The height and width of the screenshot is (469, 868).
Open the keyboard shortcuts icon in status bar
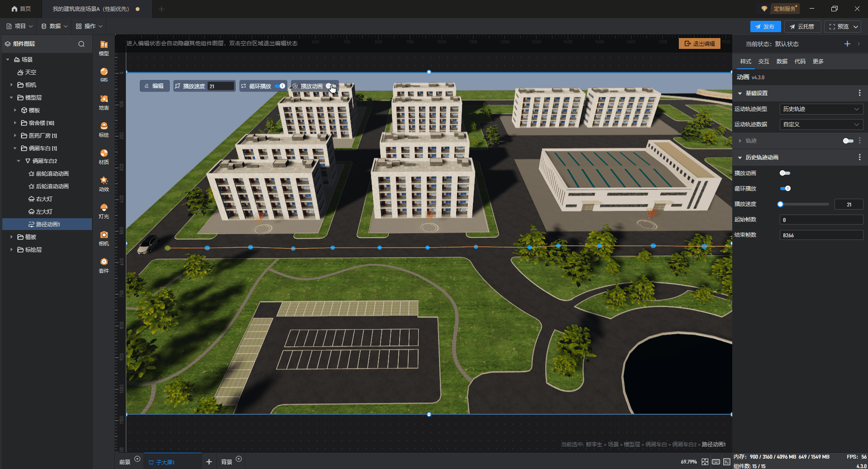(715, 462)
